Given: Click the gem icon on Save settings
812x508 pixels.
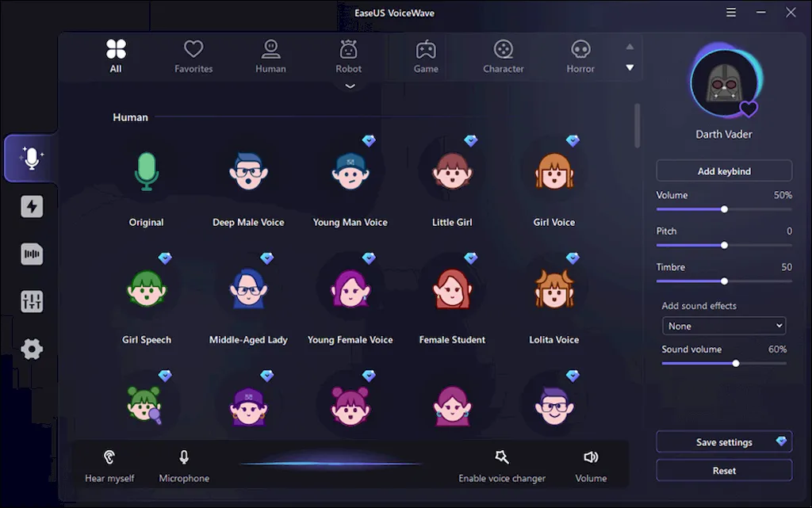Looking at the screenshot, I should coord(781,441).
